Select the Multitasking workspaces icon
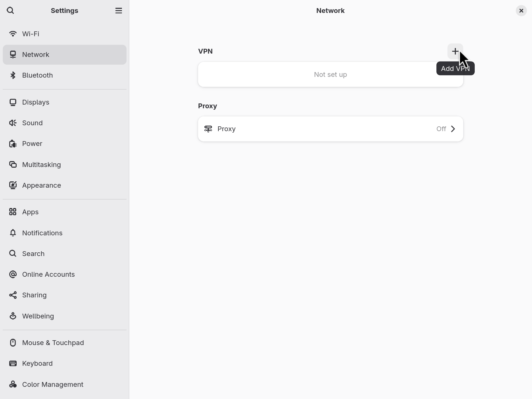The width and height of the screenshot is (532, 399). pyautogui.click(x=13, y=164)
